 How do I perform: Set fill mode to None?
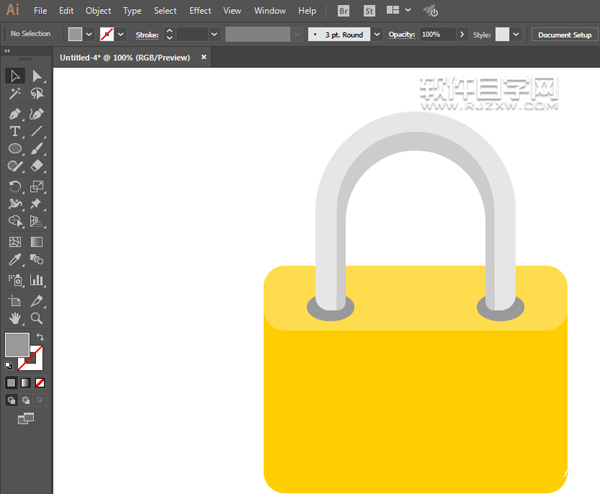click(x=40, y=383)
